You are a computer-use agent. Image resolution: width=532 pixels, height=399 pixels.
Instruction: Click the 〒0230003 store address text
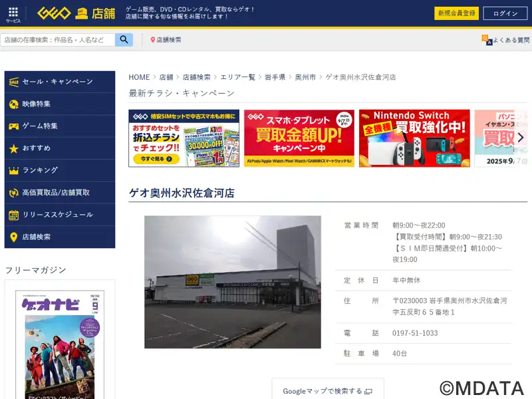tap(450, 307)
